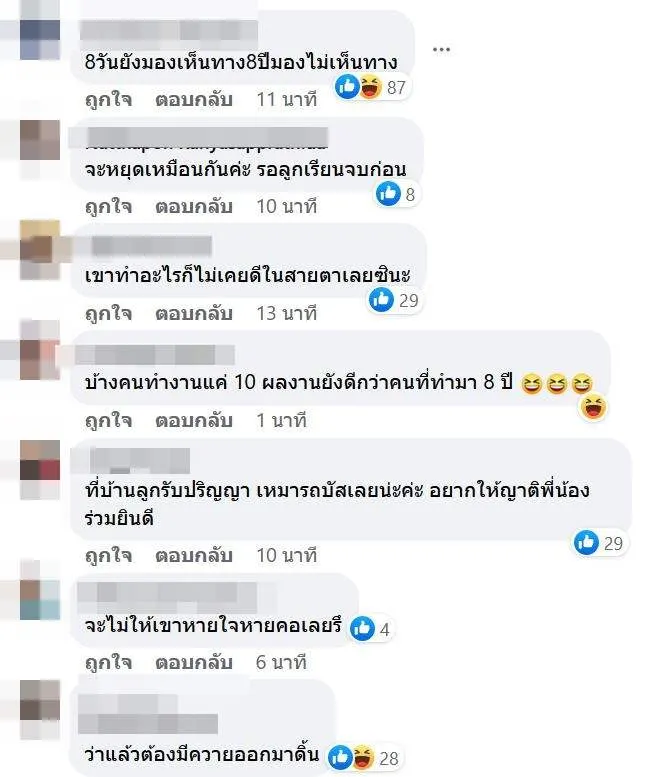This screenshot has height=777, width=654.
Task: Click the avatar beside the last comment
Action: click(x=40, y=700)
